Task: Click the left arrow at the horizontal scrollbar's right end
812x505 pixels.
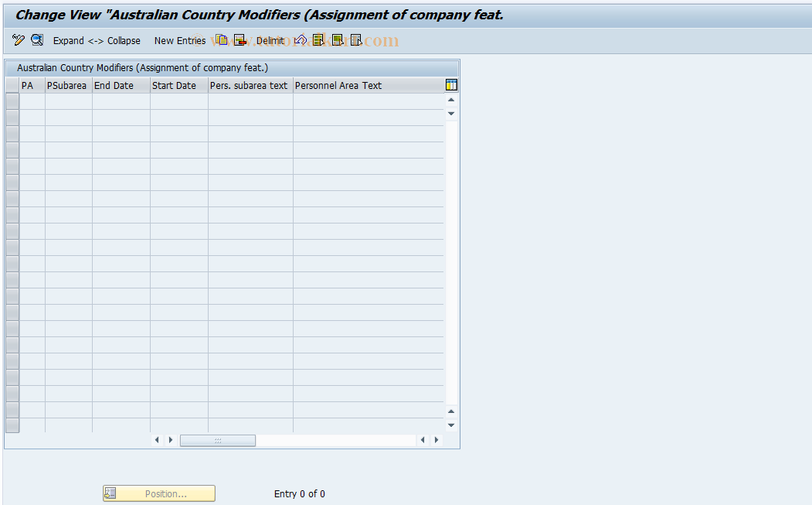Action: coord(423,440)
